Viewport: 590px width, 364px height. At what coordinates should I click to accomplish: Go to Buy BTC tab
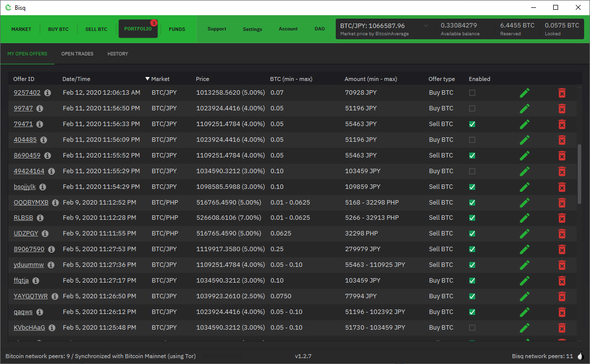[x=58, y=29]
